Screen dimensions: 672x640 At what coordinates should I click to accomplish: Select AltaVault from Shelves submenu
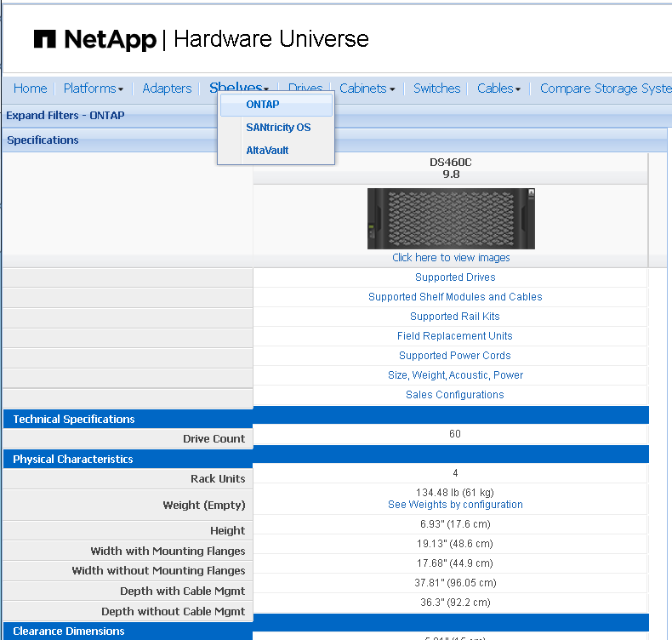click(267, 151)
